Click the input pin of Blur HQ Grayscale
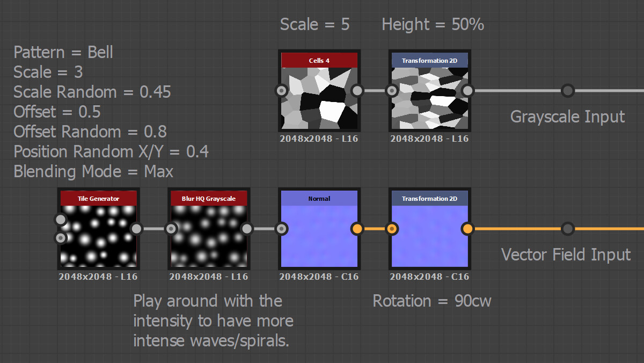Screen dimensions: 644x363 [171, 229]
